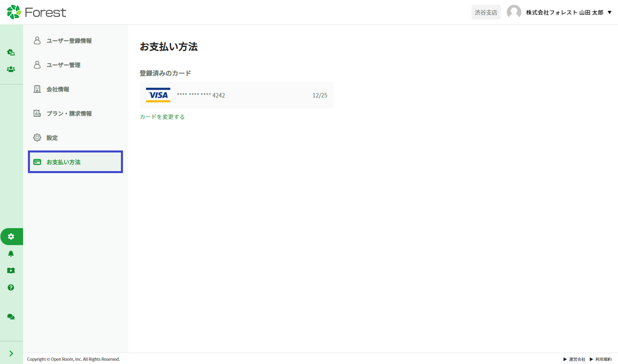Click the home icon in left rail
The height and width of the screenshot is (364, 618).
tap(11, 52)
